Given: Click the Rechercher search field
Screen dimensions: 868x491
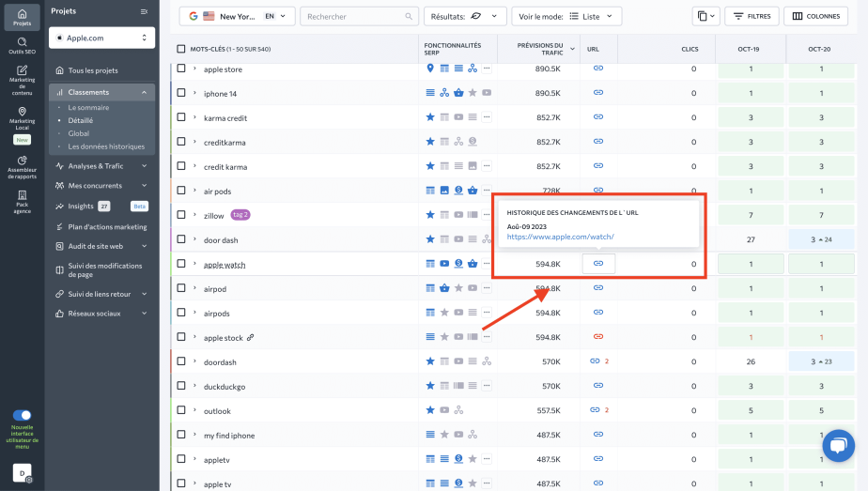Looking at the screenshot, I should click(x=359, y=16).
